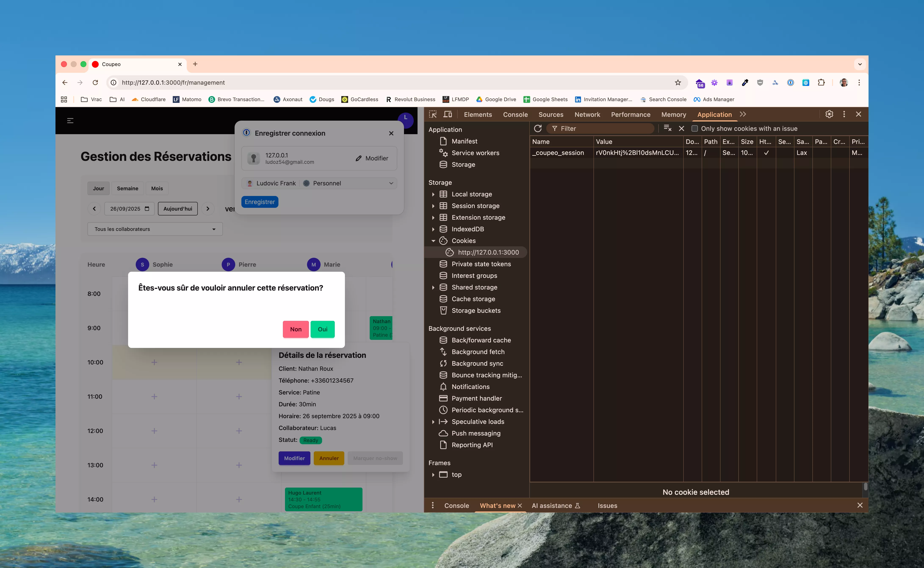The width and height of the screenshot is (924, 568).
Task: Open the Issues drawer tab
Action: pyautogui.click(x=607, y=506)
